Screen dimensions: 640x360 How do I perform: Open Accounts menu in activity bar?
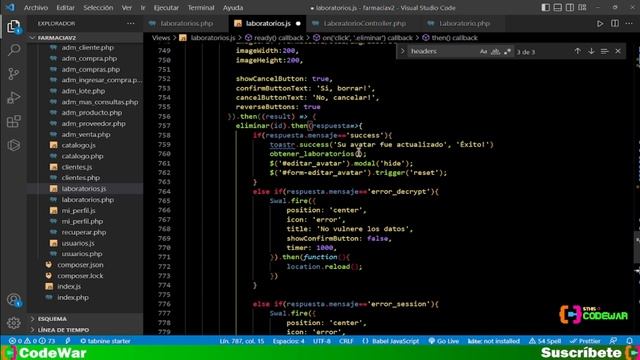click(x=13, y=300)
